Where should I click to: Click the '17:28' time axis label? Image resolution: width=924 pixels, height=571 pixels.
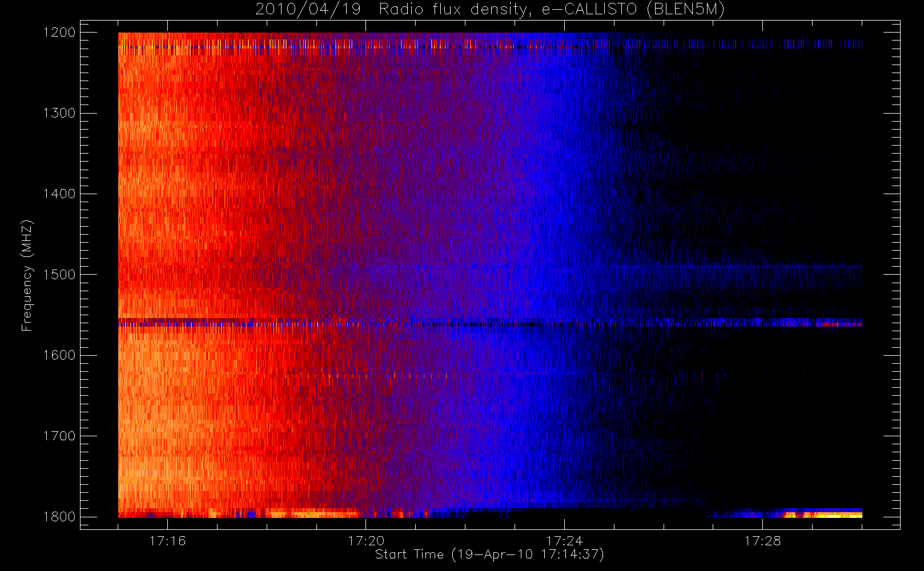pos(762,541)
